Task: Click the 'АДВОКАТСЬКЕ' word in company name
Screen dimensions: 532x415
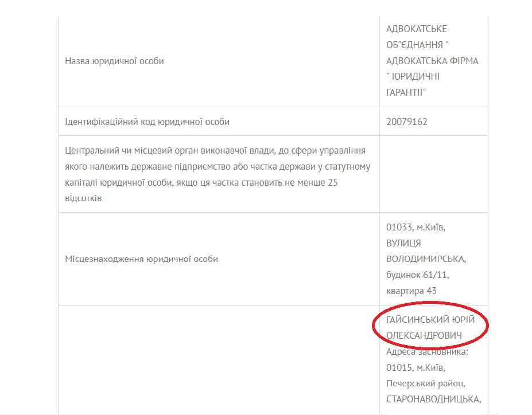Action: tap(416, 29)
